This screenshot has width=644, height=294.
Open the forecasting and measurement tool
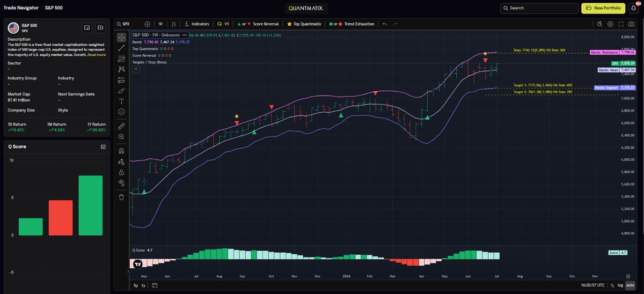121,80
